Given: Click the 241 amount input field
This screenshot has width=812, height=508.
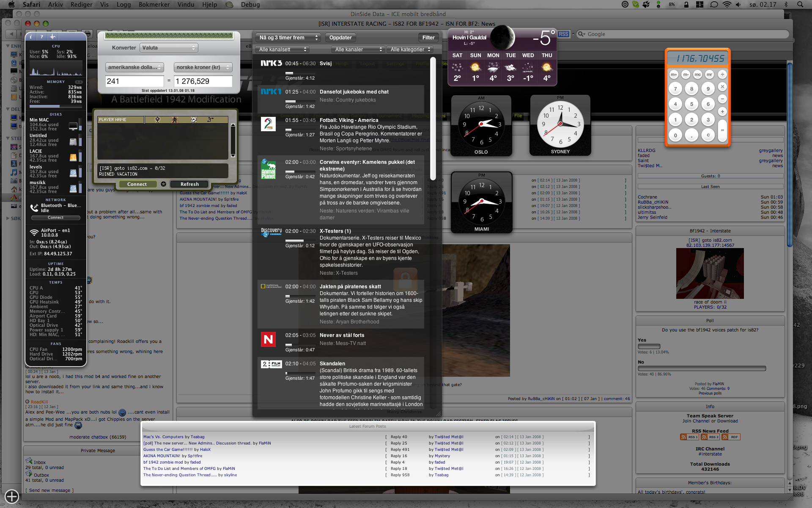Looking at the screenshot, I should click(134, 81).
